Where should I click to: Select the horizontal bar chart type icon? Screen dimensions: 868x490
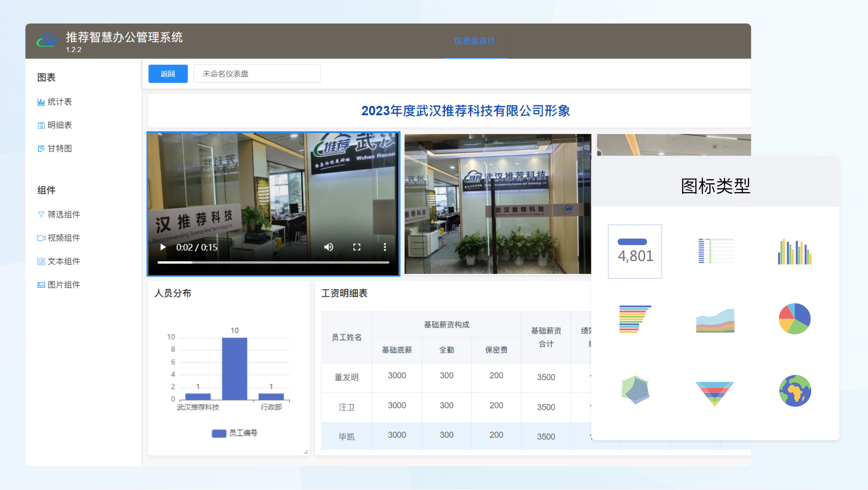635,319
